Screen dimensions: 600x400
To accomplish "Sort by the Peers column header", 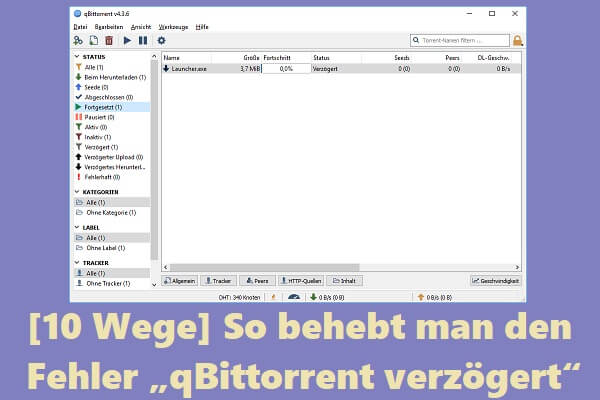I will coord(436,58).
